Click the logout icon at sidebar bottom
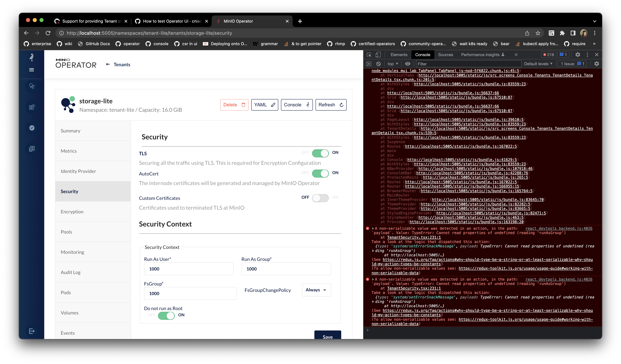 coord(32,331)
